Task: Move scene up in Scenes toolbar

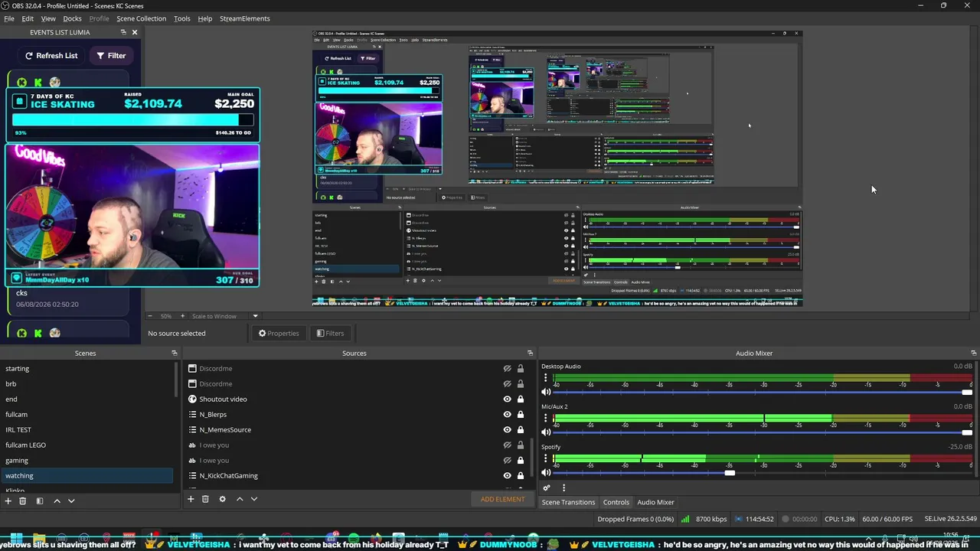Action: click(57, 500)
